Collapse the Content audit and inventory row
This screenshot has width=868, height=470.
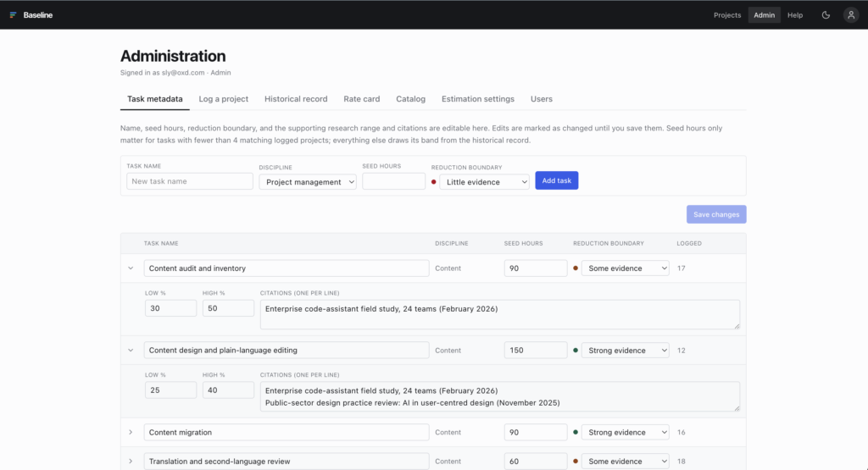131,268
